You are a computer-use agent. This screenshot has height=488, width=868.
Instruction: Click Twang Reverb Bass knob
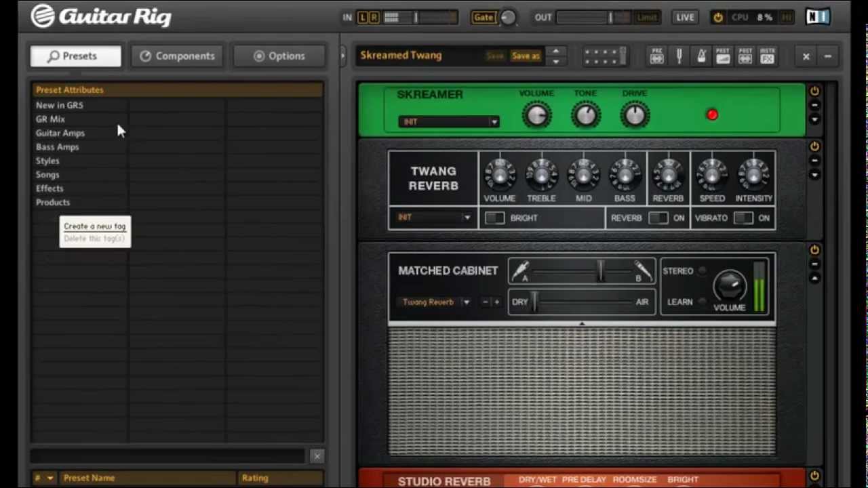pyautogui.click(x=625, y=176)
